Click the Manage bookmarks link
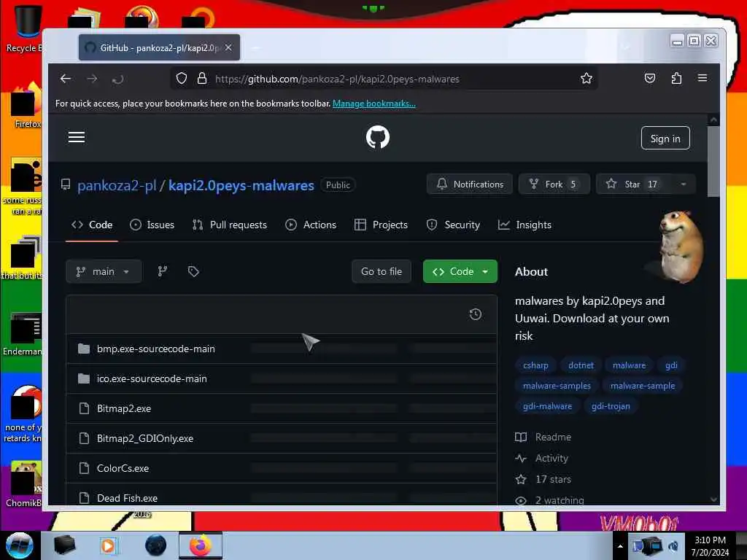 [x=374, y=104]
